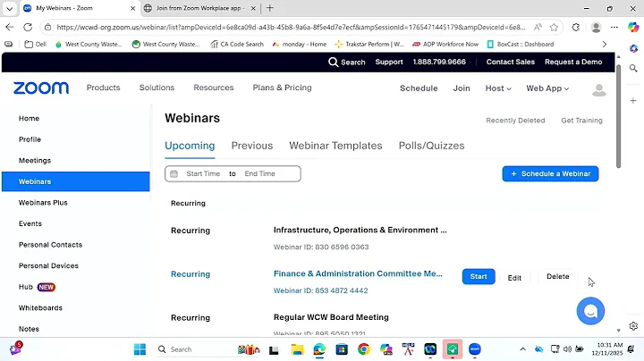Edit the Finance & Administration webinar
The height and width of the screenshot is (361, 644).
tap(514, 278)
